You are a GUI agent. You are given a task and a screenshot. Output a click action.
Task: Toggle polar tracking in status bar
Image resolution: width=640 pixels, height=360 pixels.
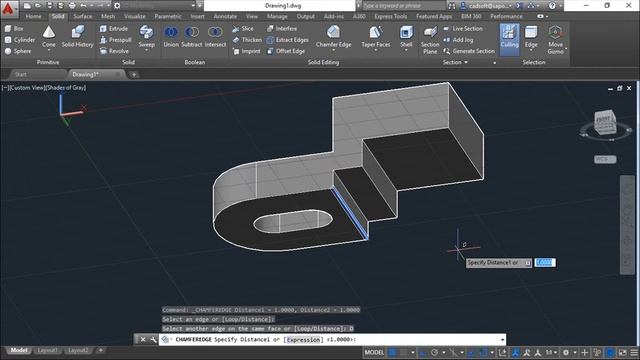point(434,352)
